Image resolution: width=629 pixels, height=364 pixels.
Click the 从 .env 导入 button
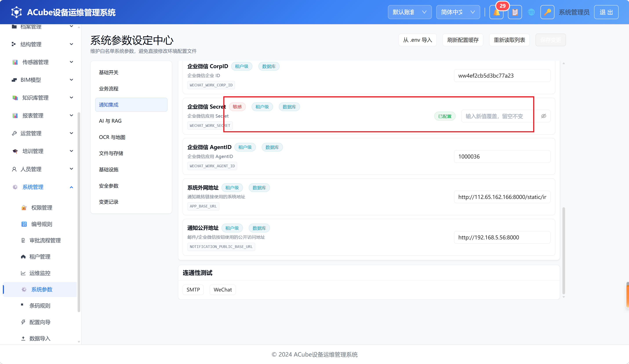pos(417,40)
